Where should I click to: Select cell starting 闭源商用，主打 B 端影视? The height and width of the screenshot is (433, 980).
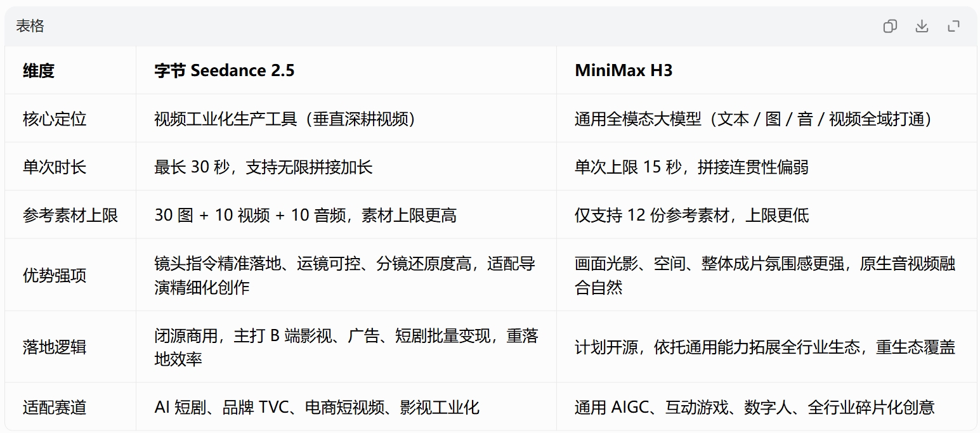[x=346, y=347]
